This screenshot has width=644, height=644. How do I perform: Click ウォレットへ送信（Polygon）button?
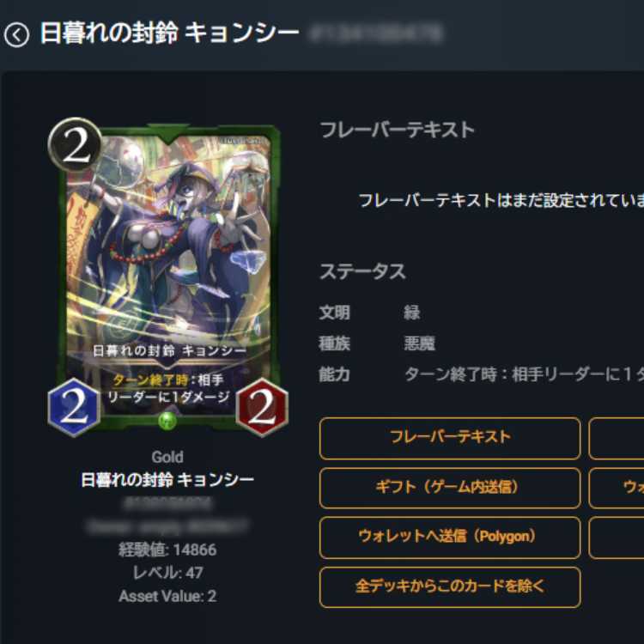pyautogui.click(x=450, y=538)
